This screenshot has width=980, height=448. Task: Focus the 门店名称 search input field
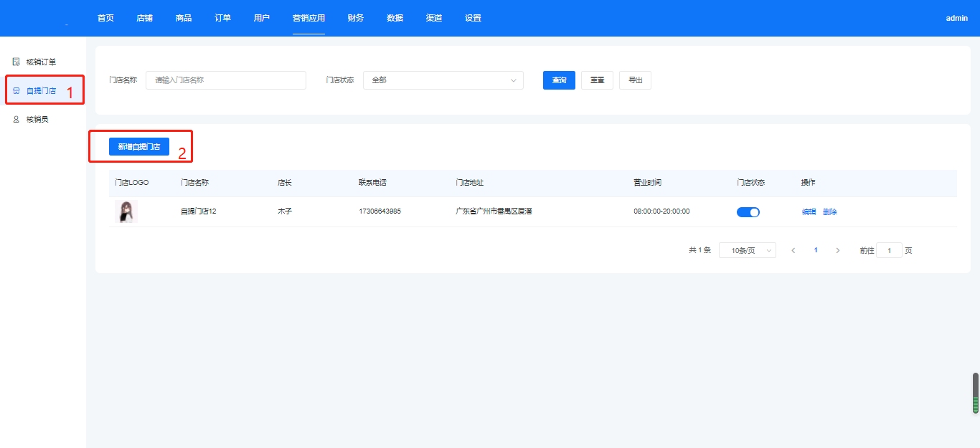click(225, 80)
